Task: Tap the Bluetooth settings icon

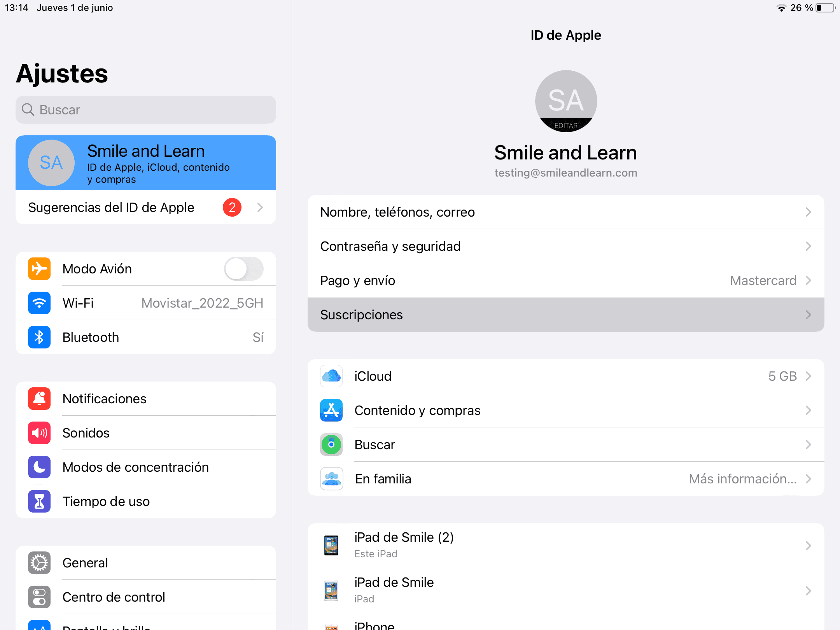Action: point(39,337)
